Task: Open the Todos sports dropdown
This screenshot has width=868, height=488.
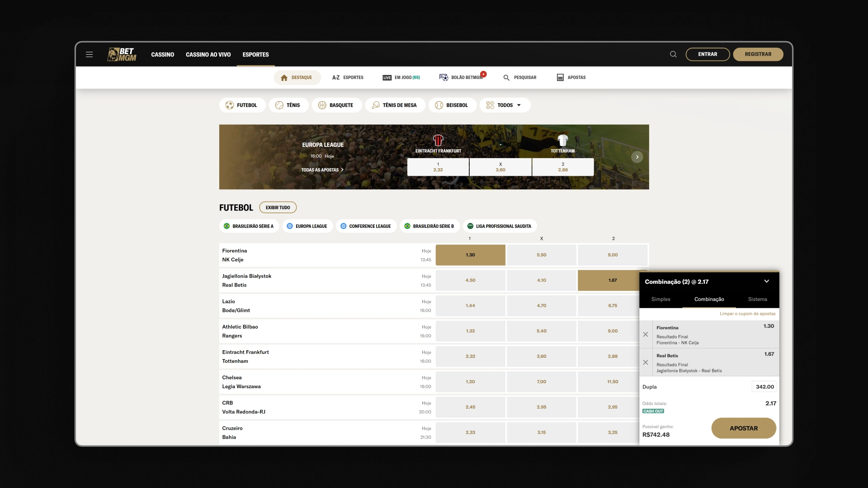Action: (505, 105)
